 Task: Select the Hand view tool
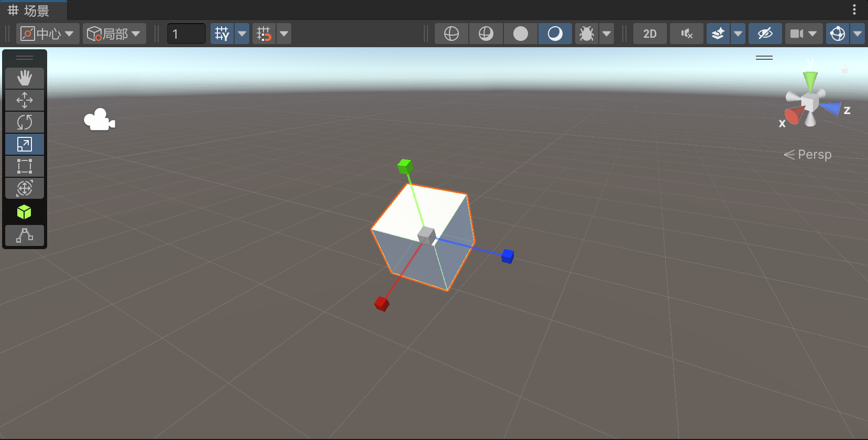pos(25,78)
